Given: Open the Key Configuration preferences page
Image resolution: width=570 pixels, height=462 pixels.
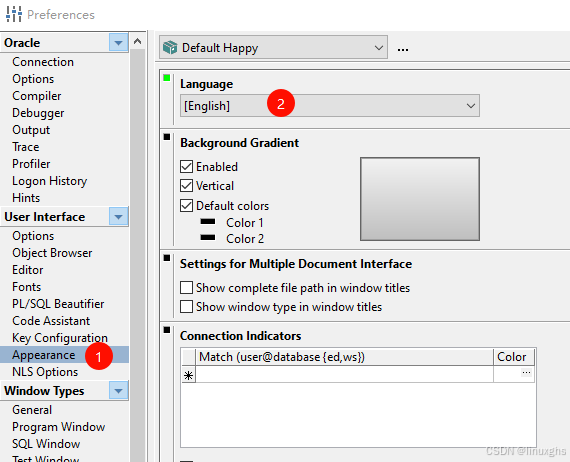Looking at the screenshot, I should coord(60,338).
